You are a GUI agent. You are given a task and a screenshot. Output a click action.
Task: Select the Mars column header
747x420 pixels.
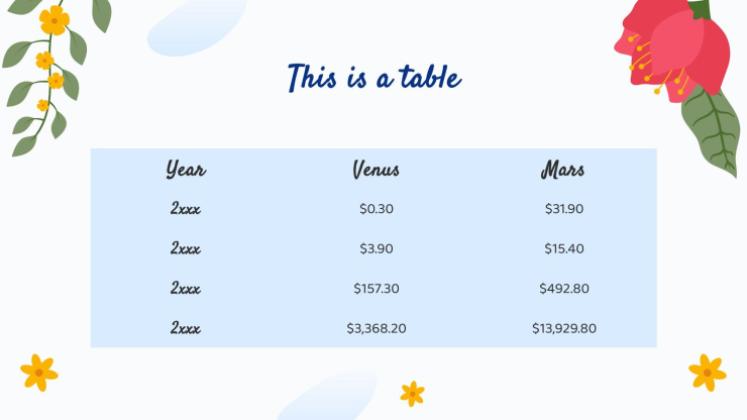pos(563,170)
